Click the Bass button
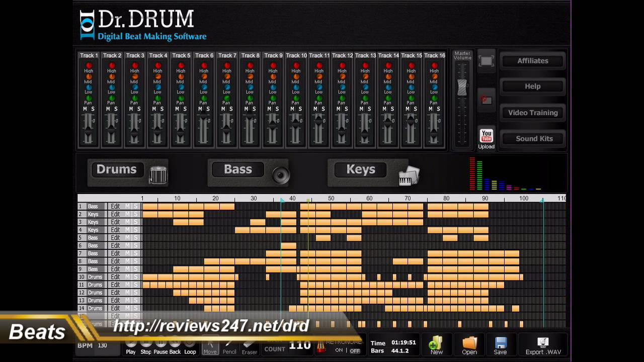The width and height of the screenshot is (644, 362). (x=238, y=169)
